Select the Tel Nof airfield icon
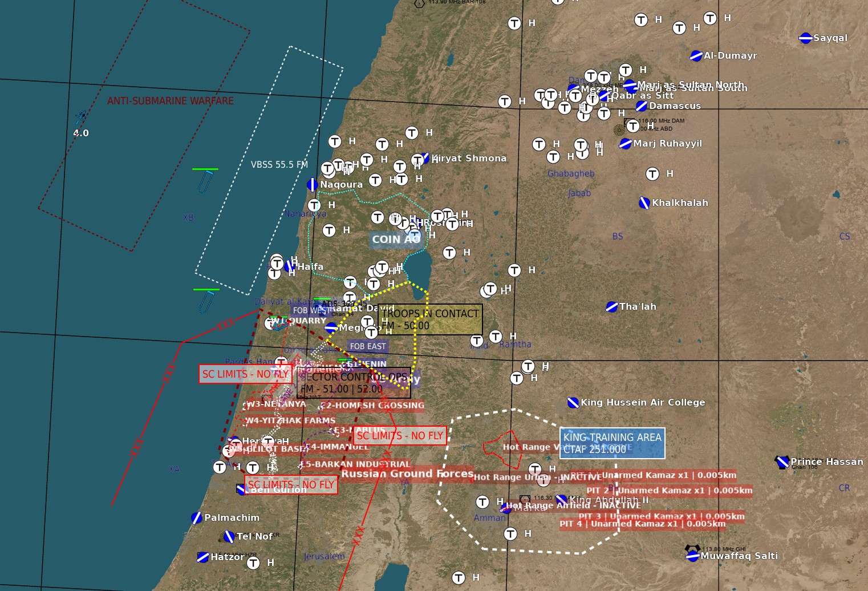 [229, 537]
